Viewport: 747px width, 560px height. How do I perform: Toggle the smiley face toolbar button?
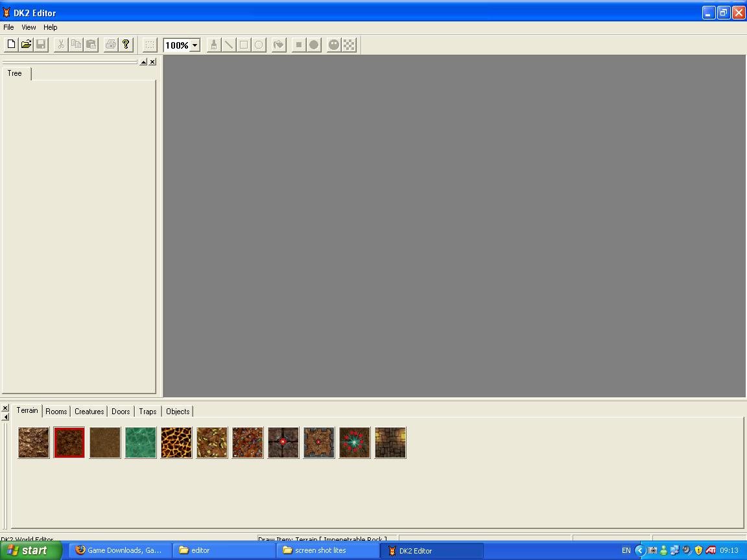334,45
